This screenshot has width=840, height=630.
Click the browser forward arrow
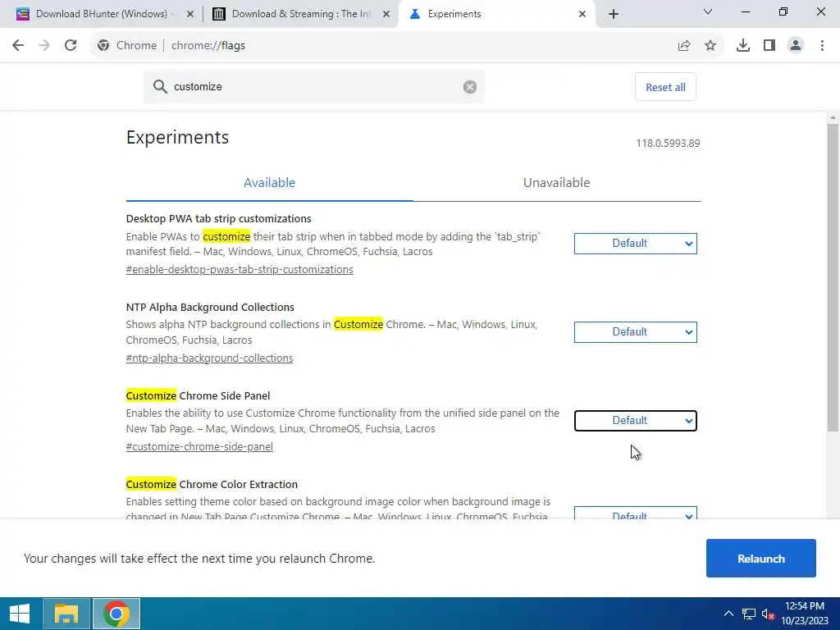[x=44, y=46]
